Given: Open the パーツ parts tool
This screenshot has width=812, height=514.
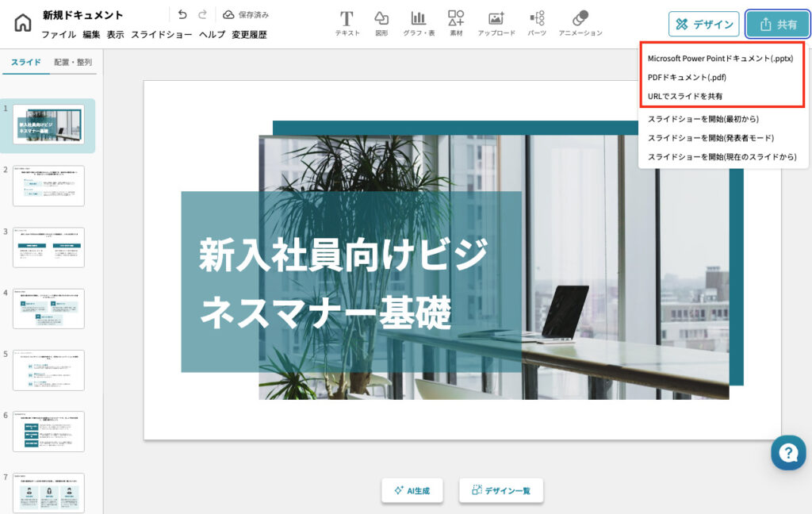Looking at the screenshot, I should pyautogui.click(x=537, y=24).
